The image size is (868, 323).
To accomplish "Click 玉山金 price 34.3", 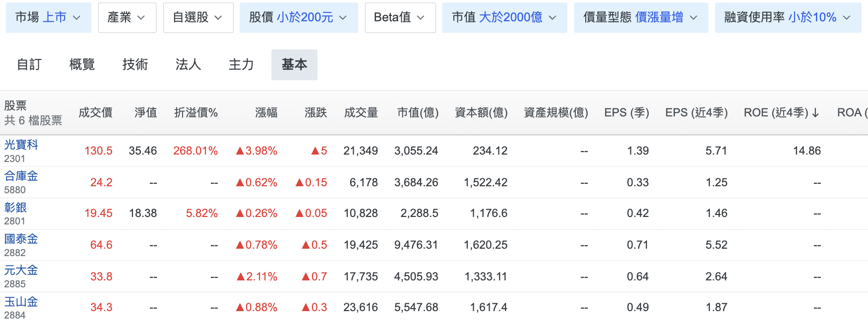I will pyautogui.click(x=101, y=307).
